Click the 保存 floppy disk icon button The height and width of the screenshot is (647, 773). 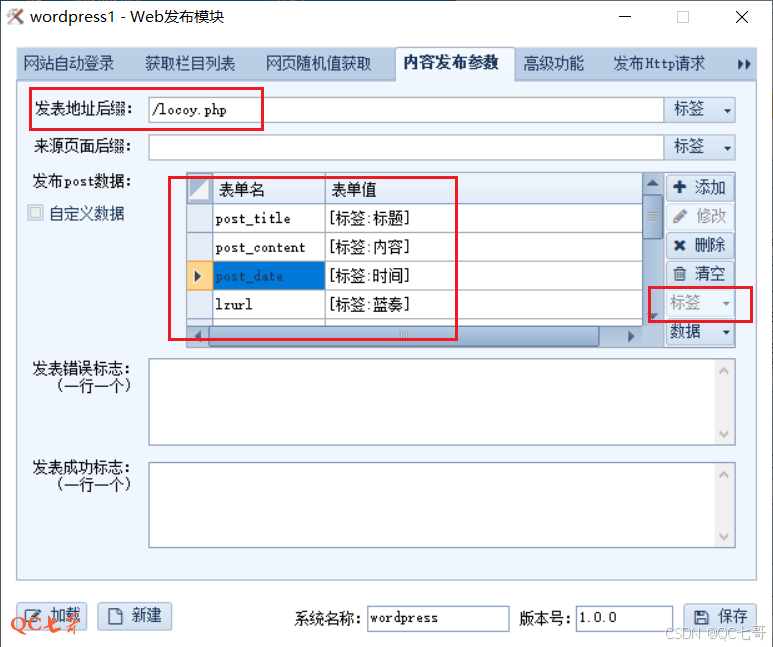coord(720,617)
